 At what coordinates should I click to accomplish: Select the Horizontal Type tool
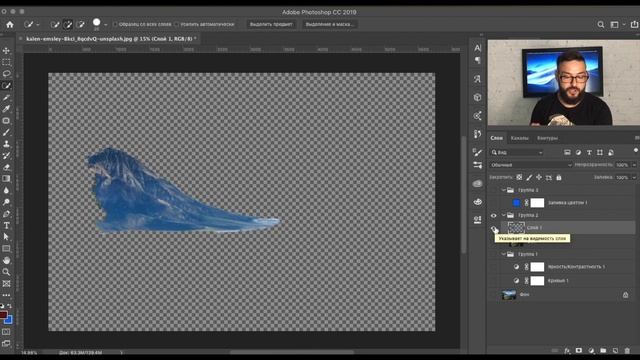coord(6,225)
